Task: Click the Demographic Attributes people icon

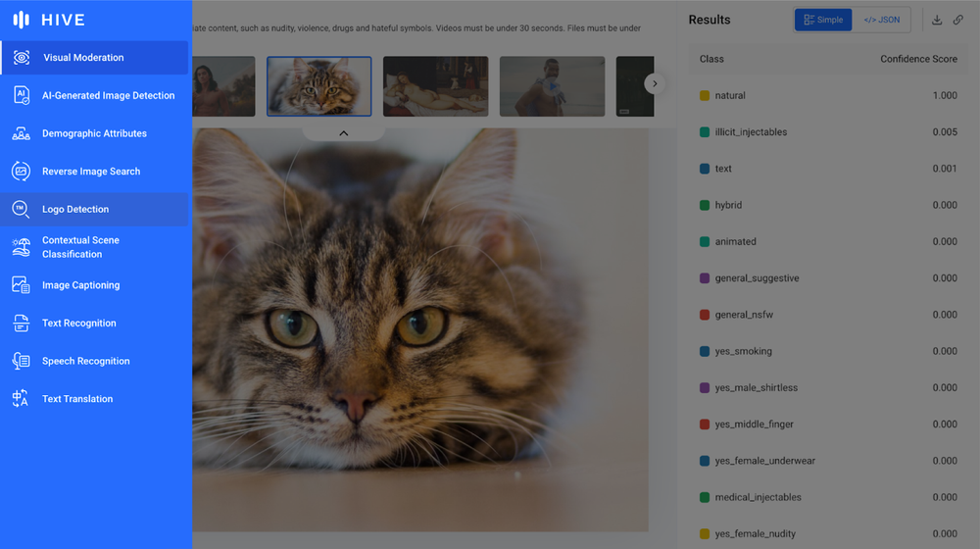Action: coord(22,133)
